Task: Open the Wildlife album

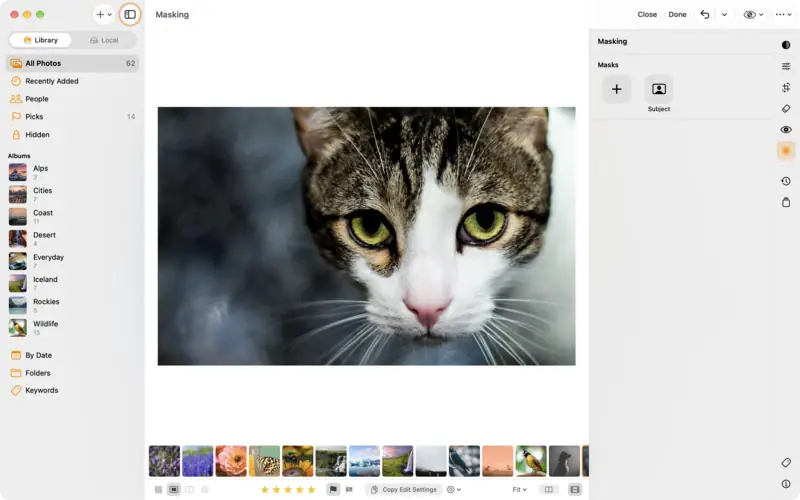Action: click(x=72, y=328)
